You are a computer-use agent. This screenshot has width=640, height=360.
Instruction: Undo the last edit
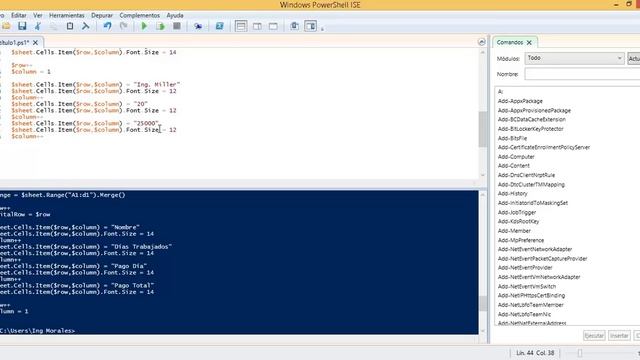(107, 26)
